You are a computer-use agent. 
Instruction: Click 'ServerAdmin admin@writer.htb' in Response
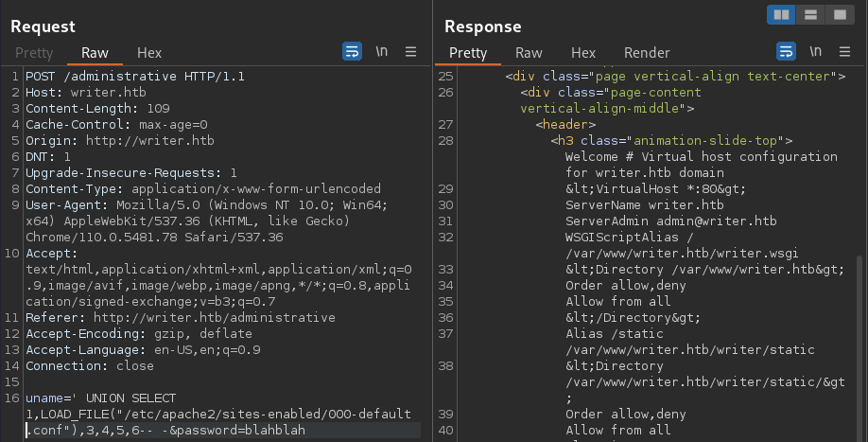671,221
